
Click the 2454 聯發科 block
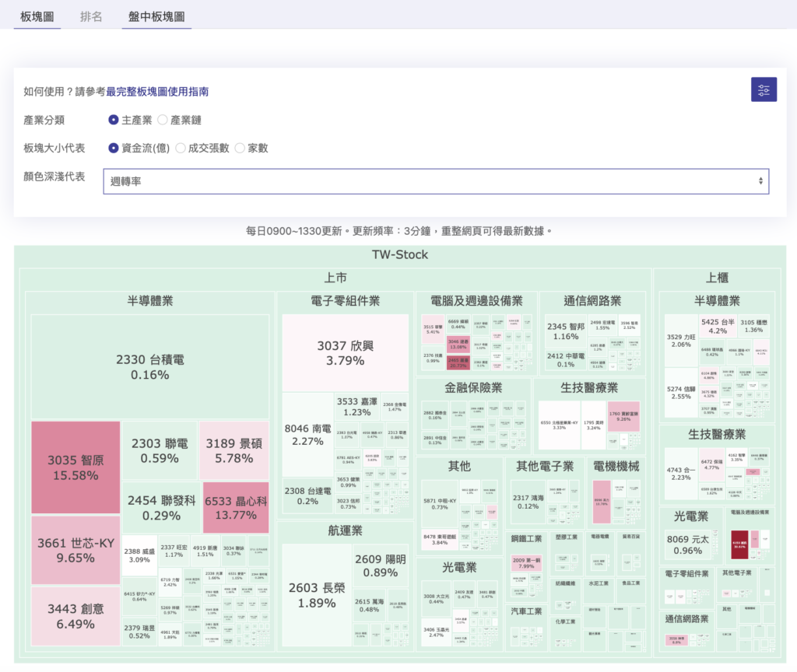pyautogui.click(x=162, y=507)
